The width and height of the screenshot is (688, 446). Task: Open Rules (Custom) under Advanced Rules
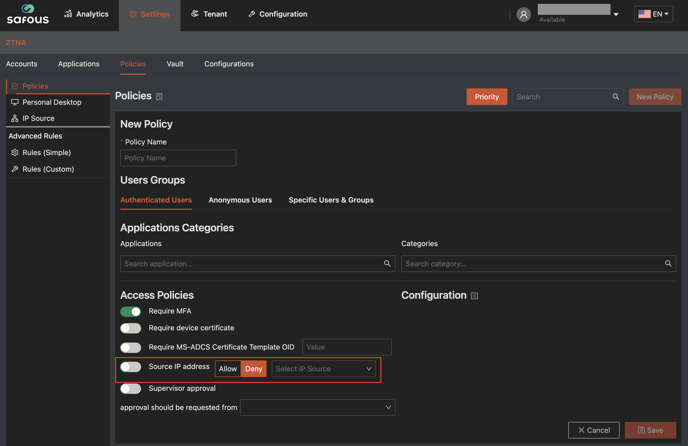(48, 169)
